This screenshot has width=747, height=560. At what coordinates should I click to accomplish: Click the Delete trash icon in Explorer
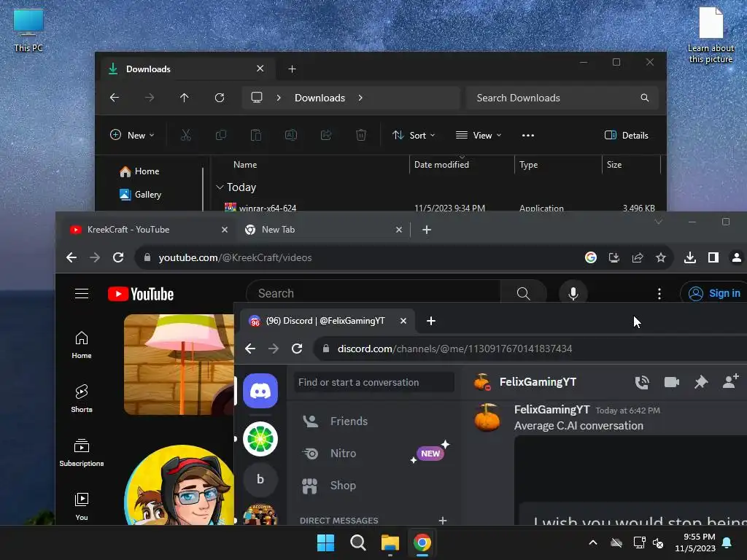tap(361, 135)
